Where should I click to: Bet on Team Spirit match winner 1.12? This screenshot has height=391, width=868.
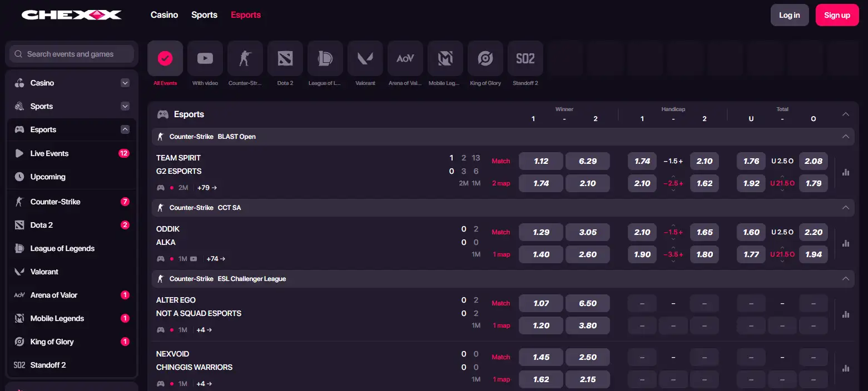point(541,161)
